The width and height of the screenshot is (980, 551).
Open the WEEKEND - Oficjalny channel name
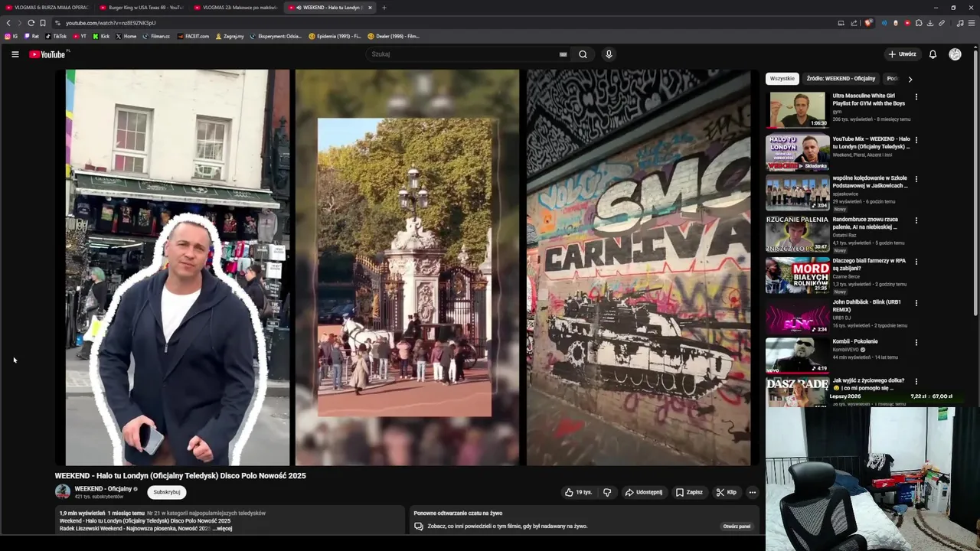[103, 489]
